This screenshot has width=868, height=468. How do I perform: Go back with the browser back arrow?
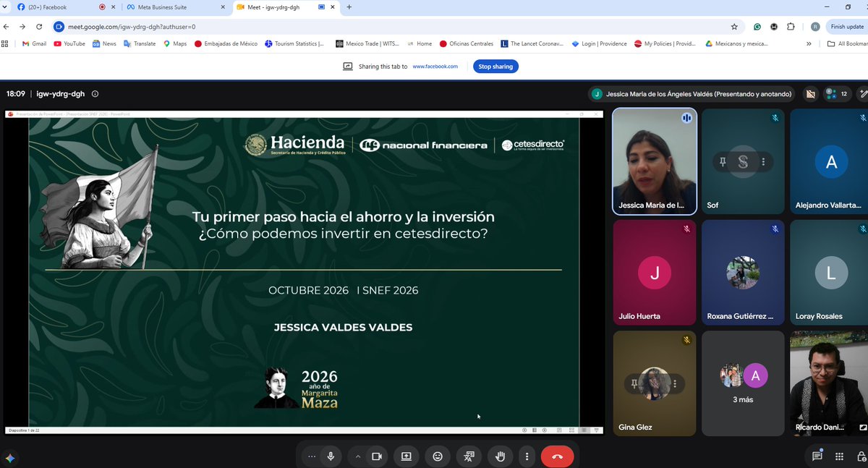[7, 26]
